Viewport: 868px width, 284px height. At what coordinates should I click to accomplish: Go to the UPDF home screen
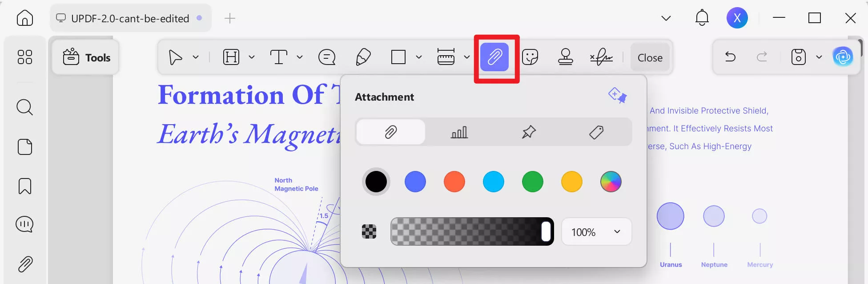tap(25, 18)
